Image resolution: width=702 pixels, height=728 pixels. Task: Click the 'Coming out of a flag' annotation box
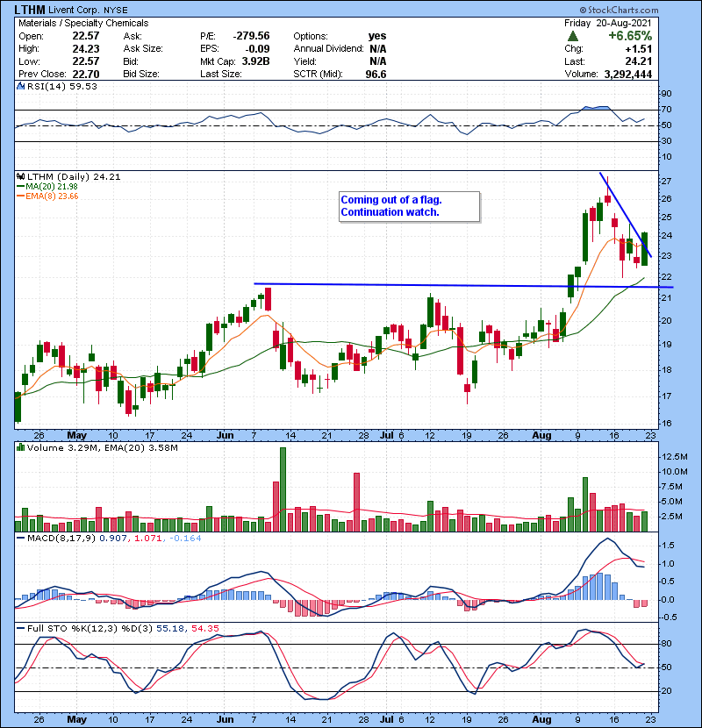click(x=409, y=206)
